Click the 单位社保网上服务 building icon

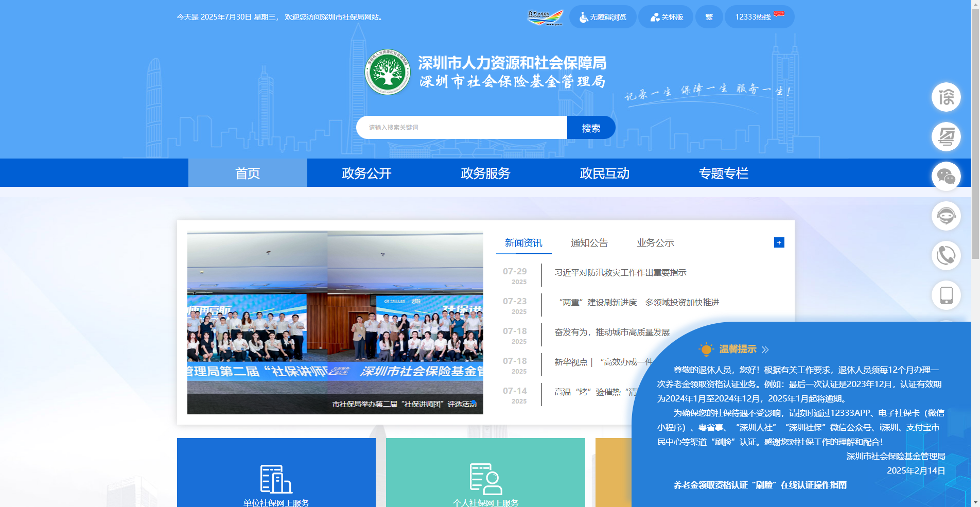[276, 480]
